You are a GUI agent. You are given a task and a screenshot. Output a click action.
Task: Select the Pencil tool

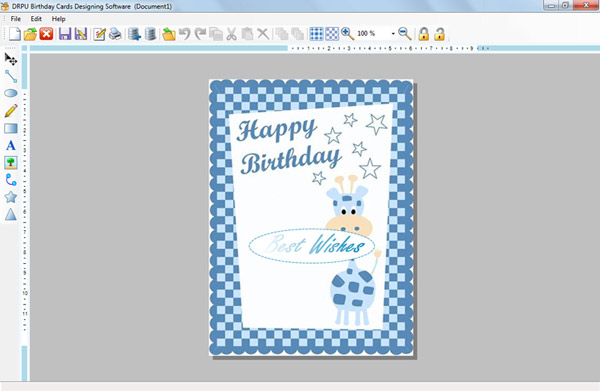click(x=11, y=111)
